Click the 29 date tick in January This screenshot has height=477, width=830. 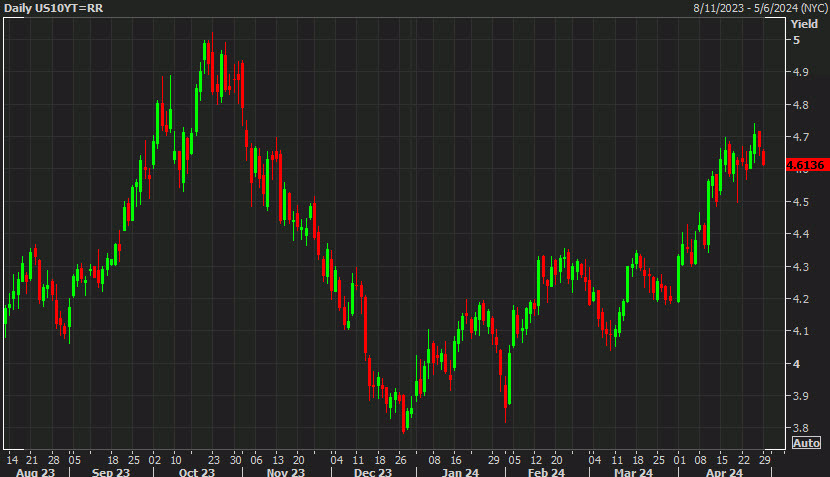click(493, 460)
